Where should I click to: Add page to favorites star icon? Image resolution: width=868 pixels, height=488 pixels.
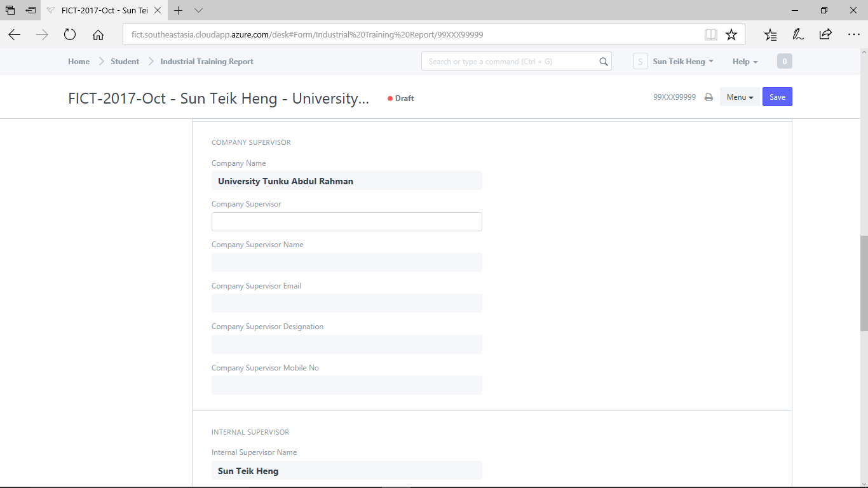tap(731, 35)
